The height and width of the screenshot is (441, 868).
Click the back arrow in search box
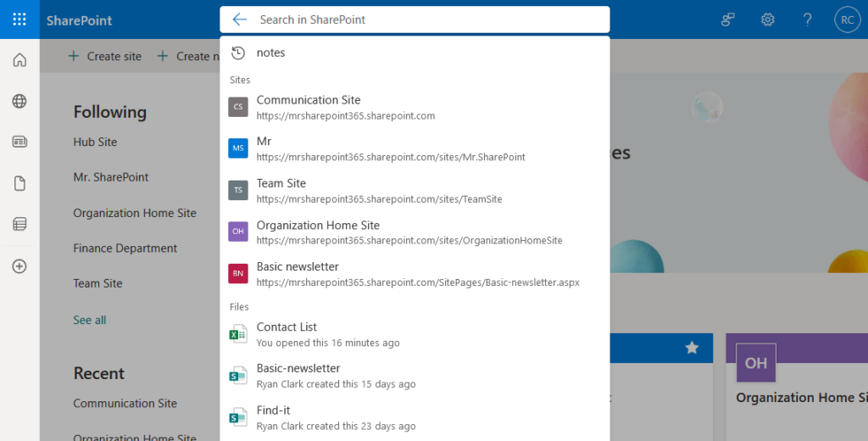[x=240, y=20]
